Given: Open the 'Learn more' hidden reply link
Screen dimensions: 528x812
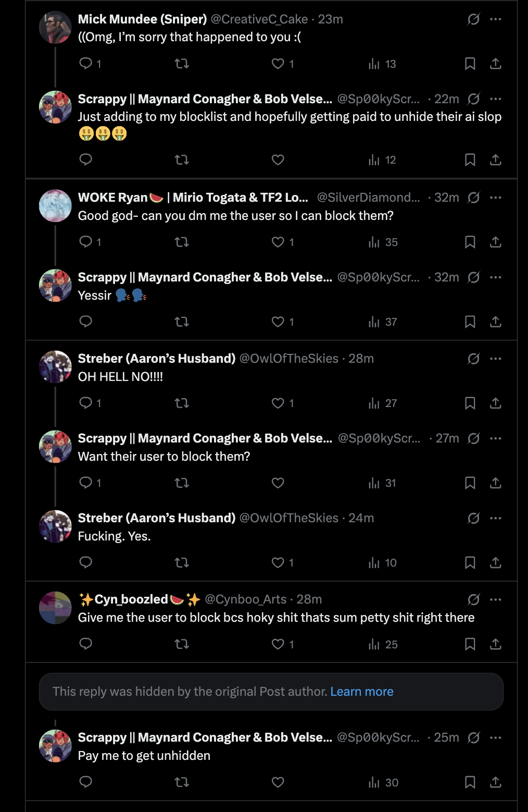Looking at the screenshot, I should point(362,692).
